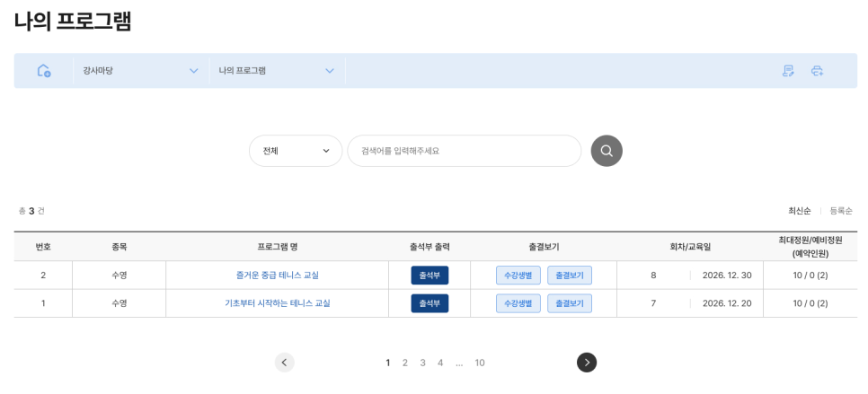Click the 검색어를 입력해주세요 search field
The image size is (868, 394).
tap(464, 151)
